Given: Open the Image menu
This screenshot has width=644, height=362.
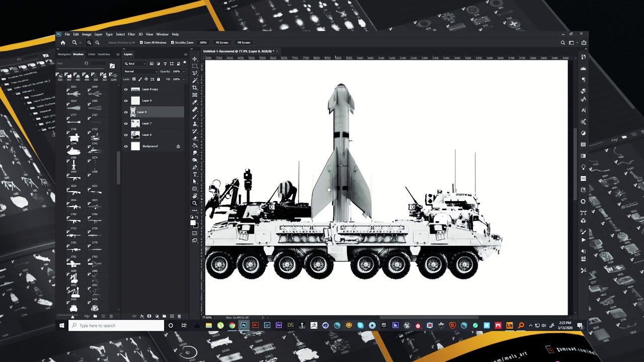Looking at the screenshot, I should (x=87, y=34).
